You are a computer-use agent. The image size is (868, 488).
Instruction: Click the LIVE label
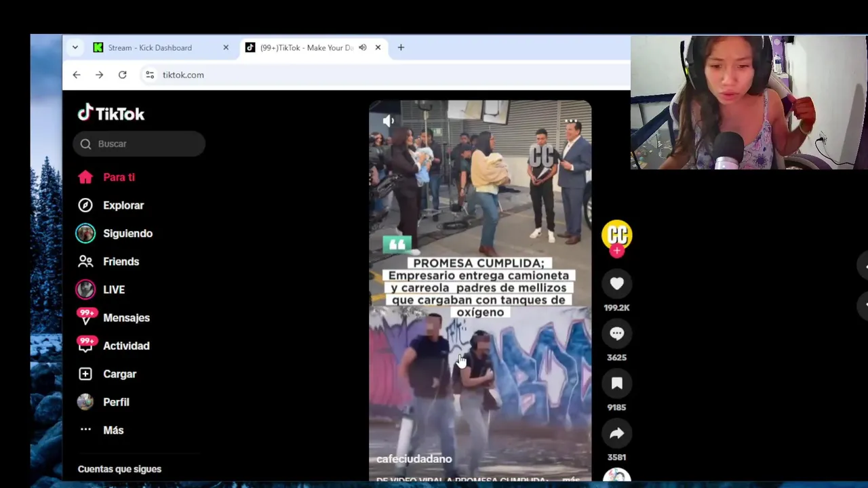click(x=114, y=289)
